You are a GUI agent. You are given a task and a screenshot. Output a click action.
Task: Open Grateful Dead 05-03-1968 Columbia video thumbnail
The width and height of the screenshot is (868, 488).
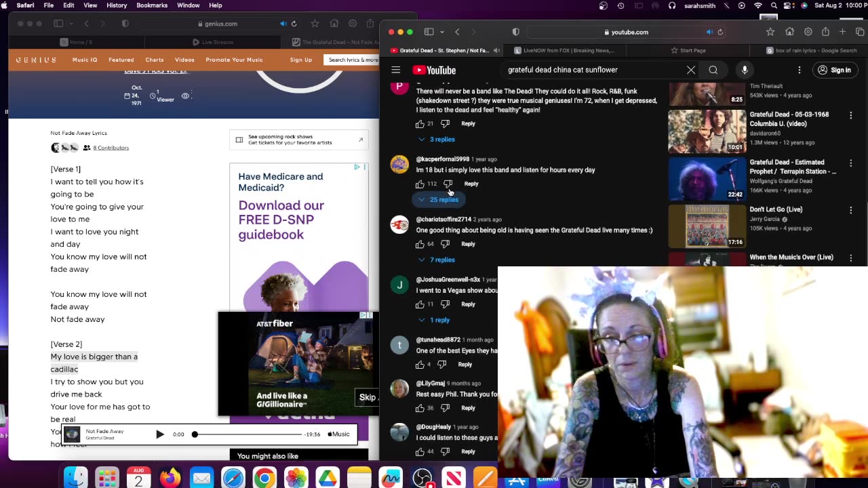[707, 131]
